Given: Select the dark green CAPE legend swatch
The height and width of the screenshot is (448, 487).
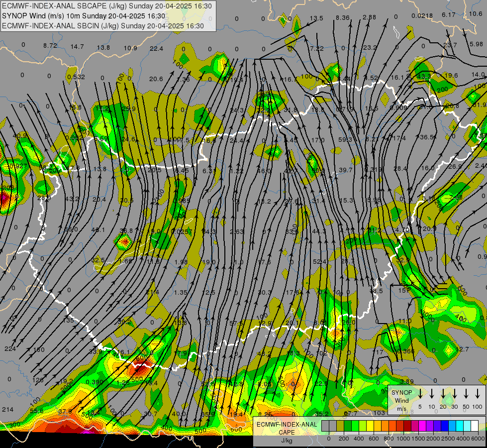Looking at the screenshot, I should coord(348,426).
